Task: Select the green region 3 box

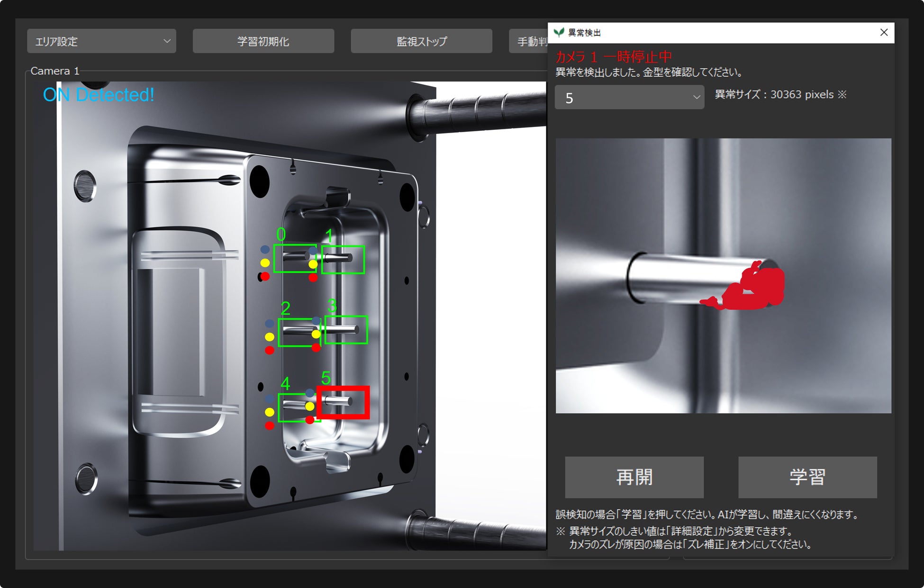Action: point(346,329)
